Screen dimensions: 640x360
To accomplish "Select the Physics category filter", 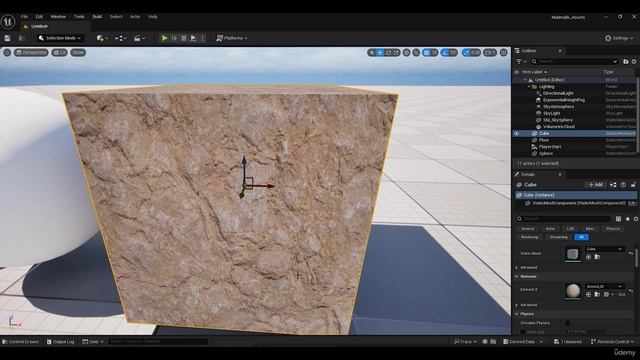I will 613,229.
